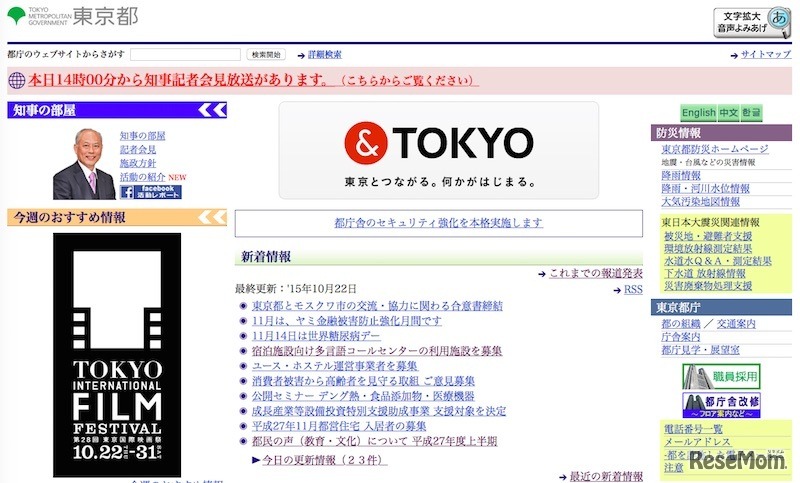Focus the site search text field

pos(185,55)
